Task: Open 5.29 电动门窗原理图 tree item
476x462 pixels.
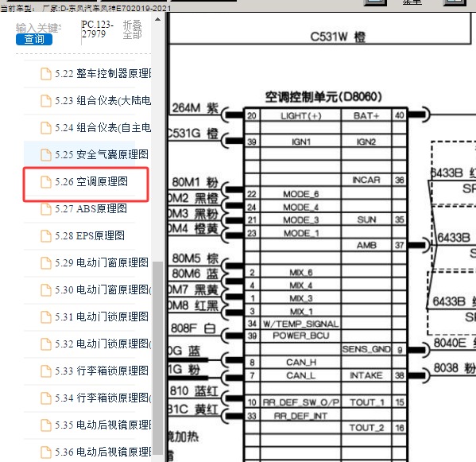Action: tap(102, 262)
